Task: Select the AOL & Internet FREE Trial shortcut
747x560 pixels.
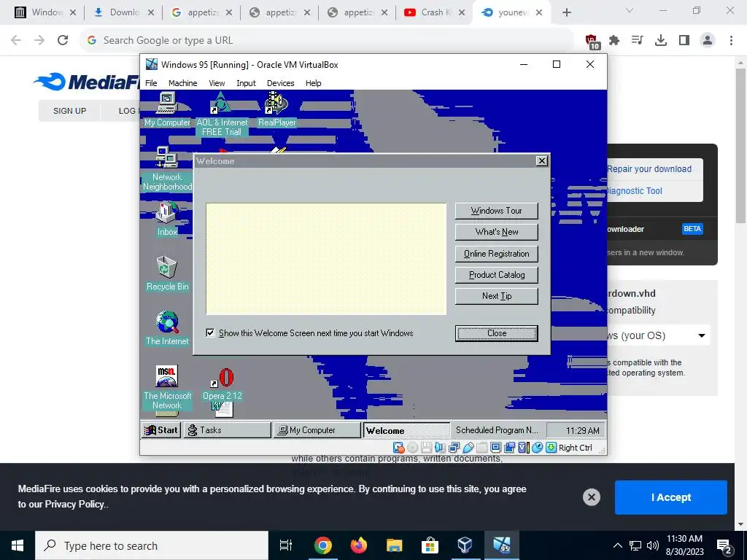Action: point(222,114)
